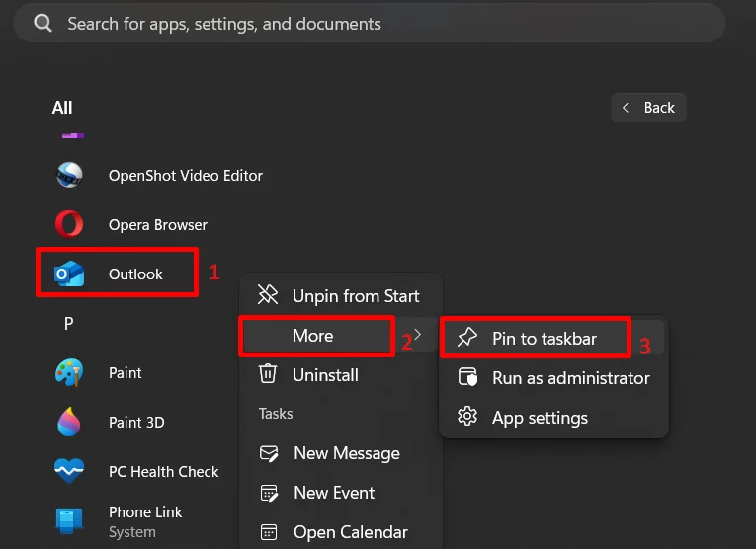Click the pin icon for Pin to taskbar
Screen dimensions: 756x549
[467, 337]
